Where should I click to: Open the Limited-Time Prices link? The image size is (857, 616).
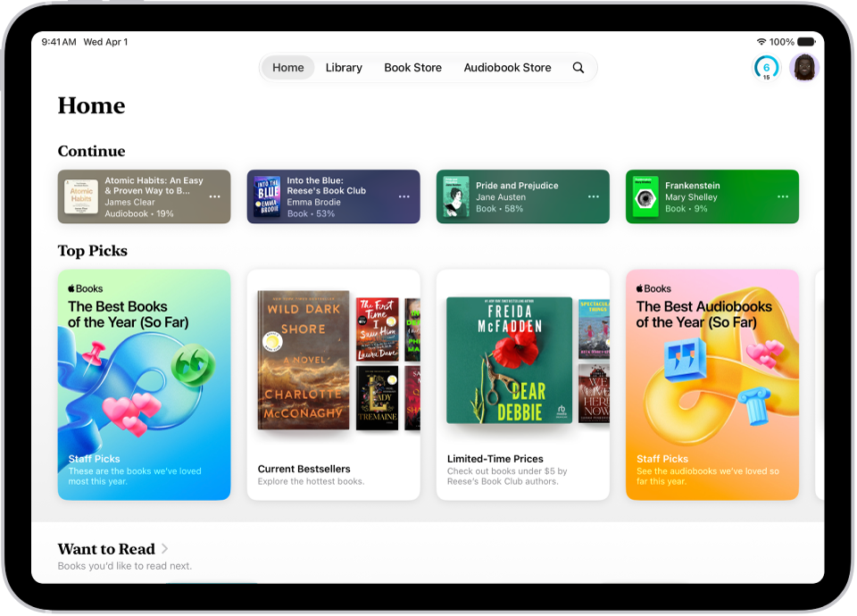pos(495,459)
